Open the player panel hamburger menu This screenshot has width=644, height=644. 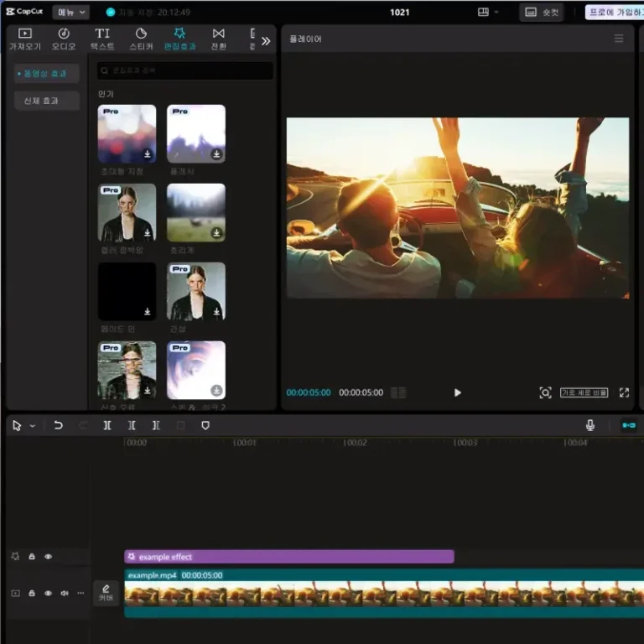tap(619, 39)
